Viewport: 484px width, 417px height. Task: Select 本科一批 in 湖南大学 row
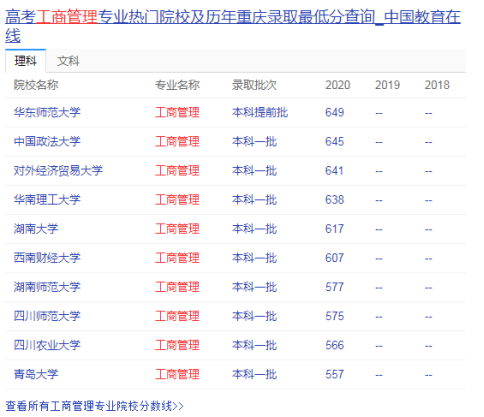coord(254,229)
